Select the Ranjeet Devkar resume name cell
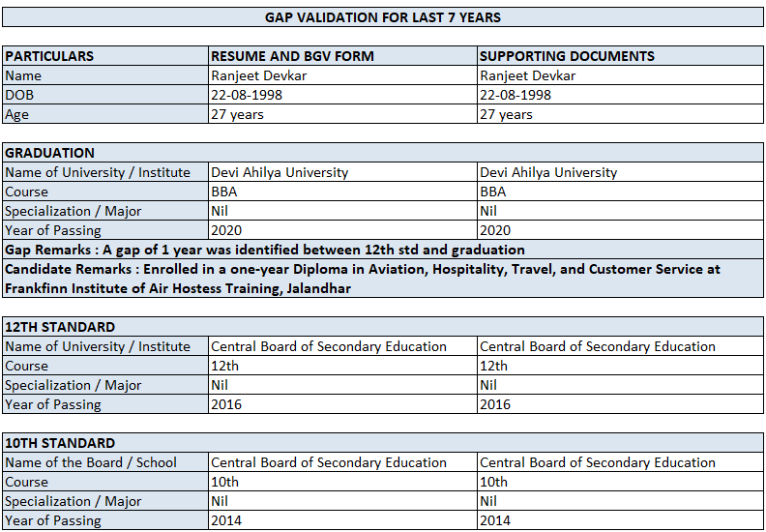Viewport: 766px width, 532px height. tap(342, 75)
